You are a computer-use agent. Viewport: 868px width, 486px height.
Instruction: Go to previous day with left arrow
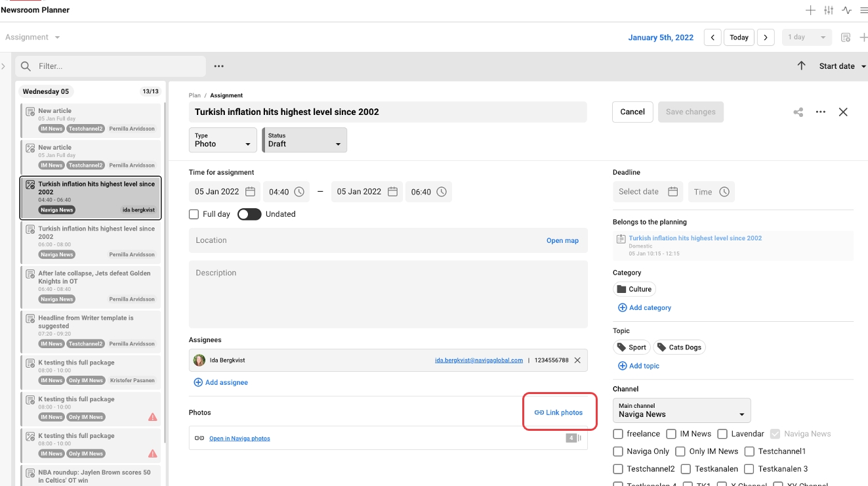(x=713, y=37)
